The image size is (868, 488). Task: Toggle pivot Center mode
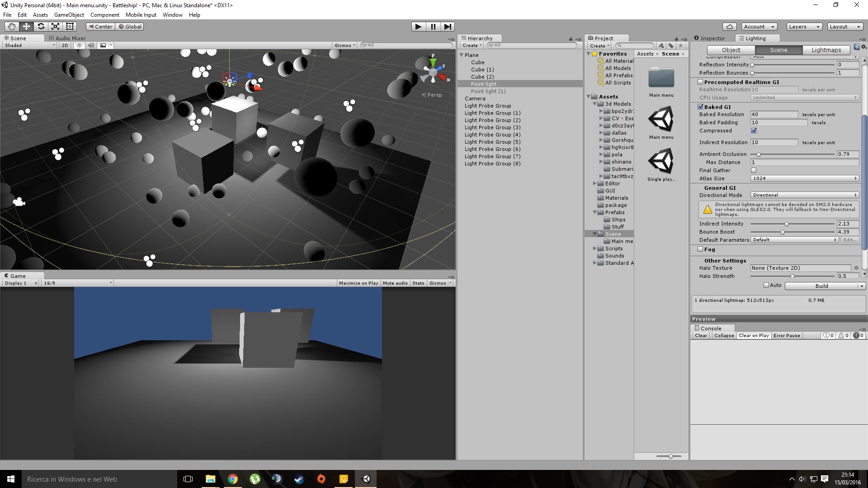tap(101, 27)
